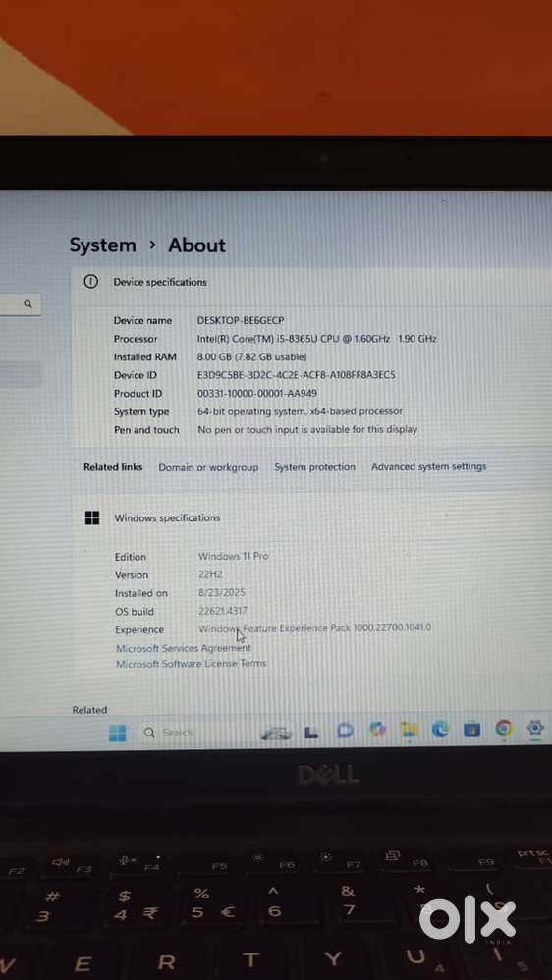Collapse the Windows specifications section header
The height and width of the screenshot is (980, 552).
[x=311, y=517]
